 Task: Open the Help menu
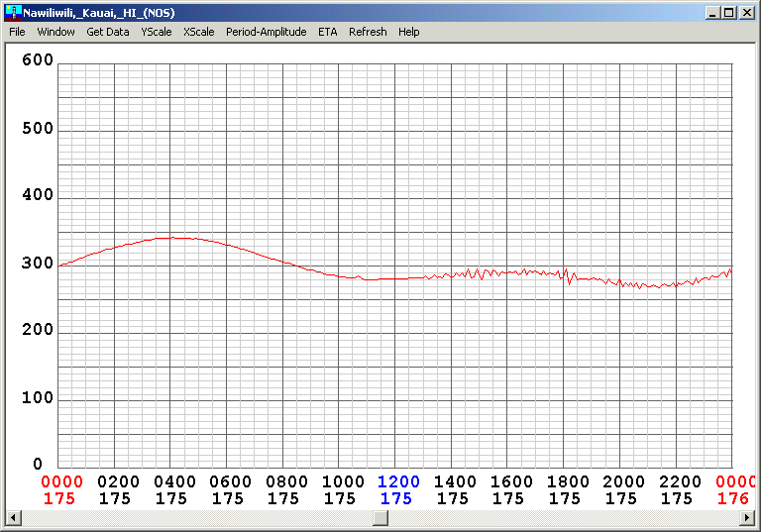tap(408, 32)
